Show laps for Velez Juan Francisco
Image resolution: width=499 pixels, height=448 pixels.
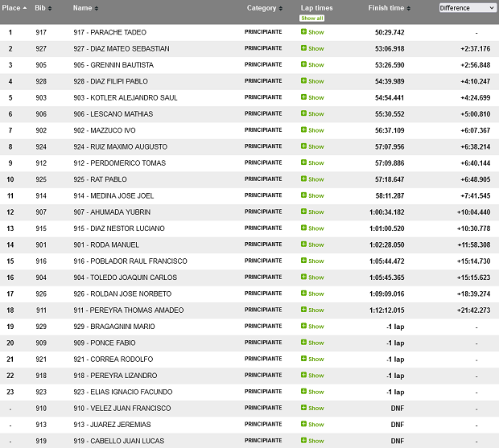click(311, 409)
